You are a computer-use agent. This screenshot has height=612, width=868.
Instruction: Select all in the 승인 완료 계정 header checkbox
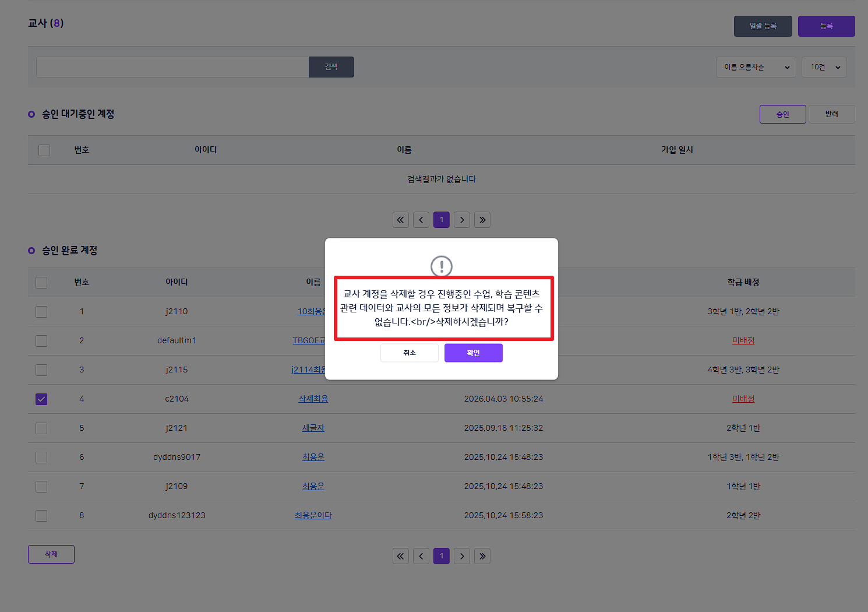tap(41, 283)
